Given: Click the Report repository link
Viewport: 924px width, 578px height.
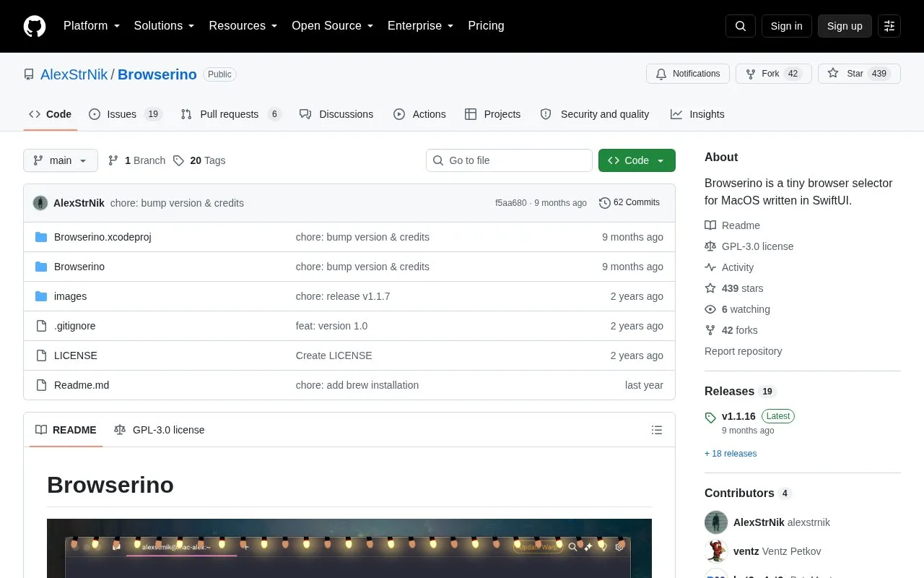Looking at the screenshot, I should pos(743,351).
